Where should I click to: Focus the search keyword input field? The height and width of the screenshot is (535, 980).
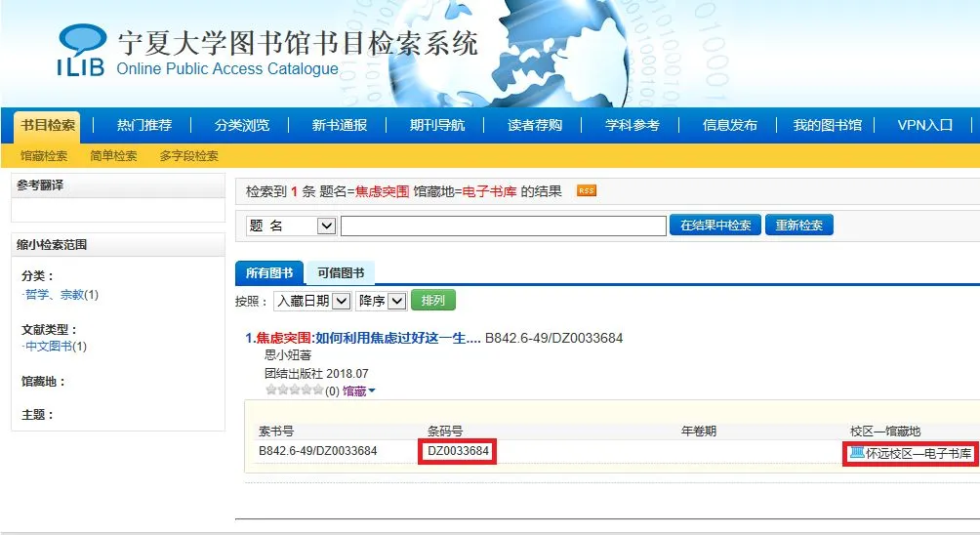coord(503,226)
